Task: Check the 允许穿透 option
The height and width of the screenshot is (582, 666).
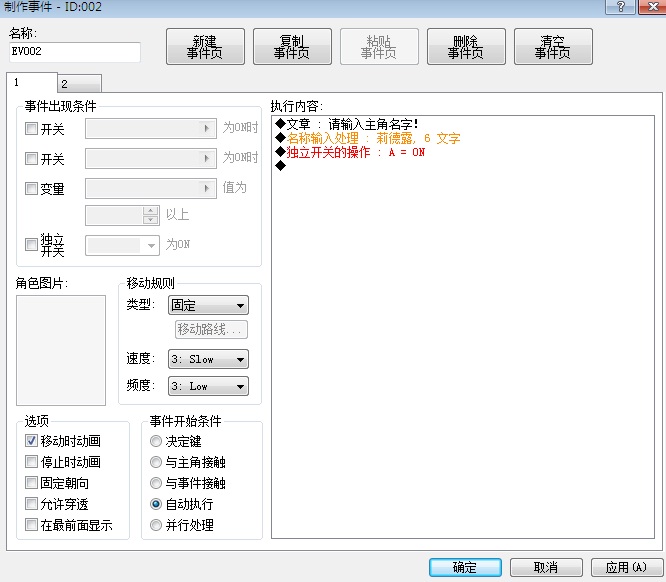Action: coord(31,504)
